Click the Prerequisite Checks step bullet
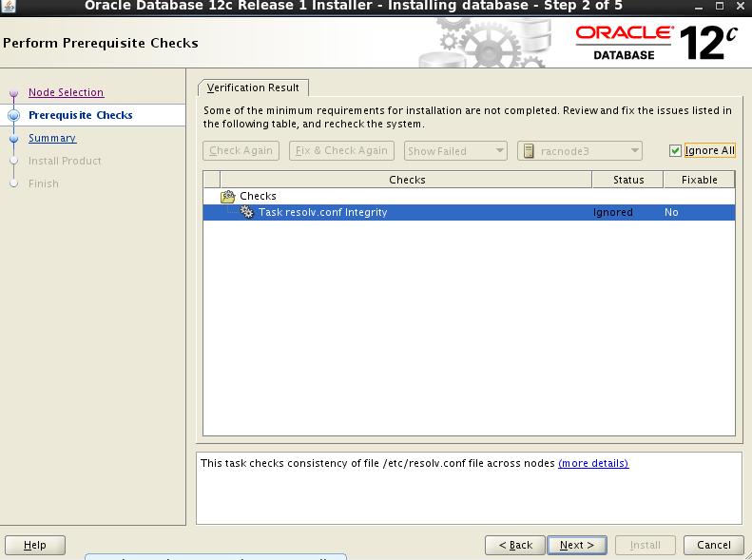Screen dimensions: 752x560 pyautogui.click(x=14, y=115)
